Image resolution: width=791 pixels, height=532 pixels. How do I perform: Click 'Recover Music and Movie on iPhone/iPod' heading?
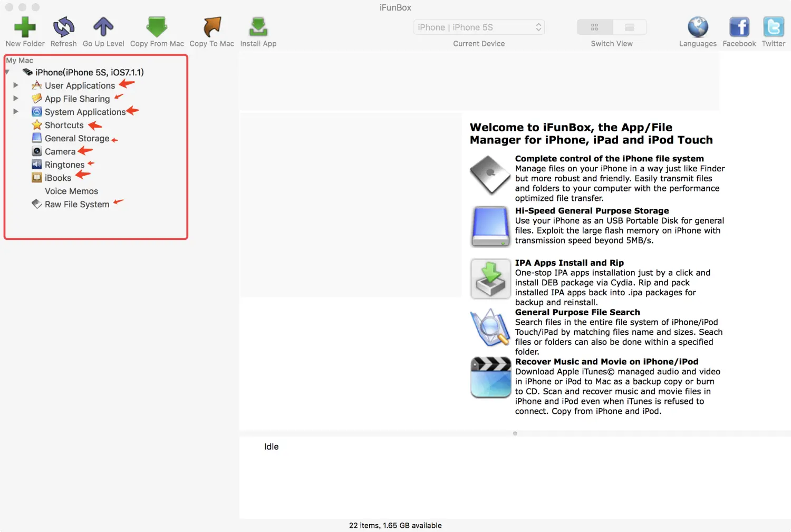tap(606, 362)
